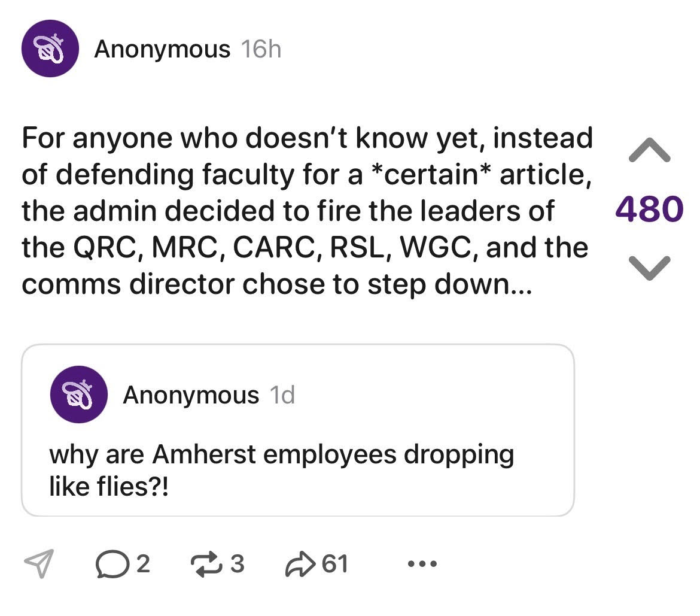Tap the quoted post's bee avatar

tap(79, 395)
